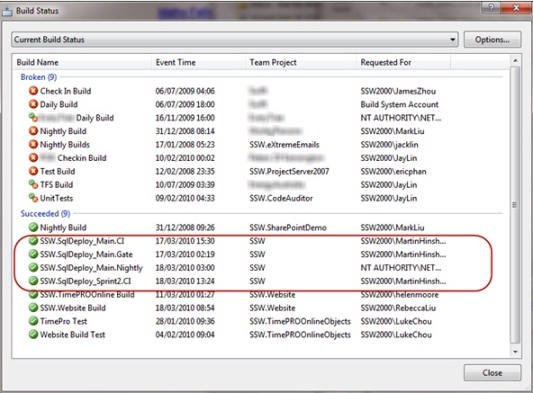Click the partial-success icon beside TFS Build
The height and width of the screenshot is (393, 533).
point(33,185)
